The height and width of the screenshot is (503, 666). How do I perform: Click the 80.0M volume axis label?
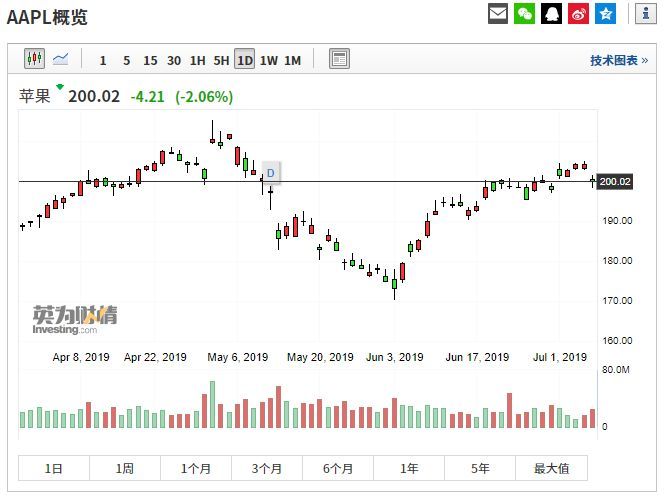(x=615, y=370)
